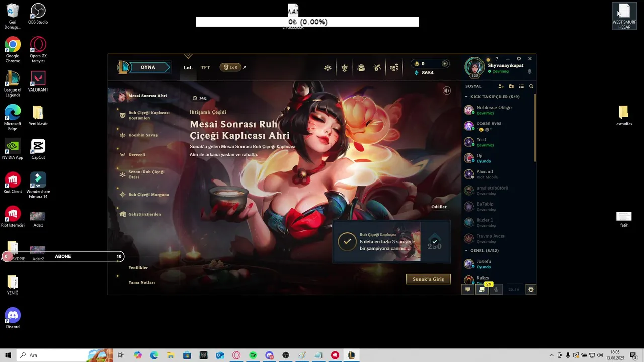Open Riot Client desktop shortcut
The width and height of the screenshot is (644, 362).
13,184
